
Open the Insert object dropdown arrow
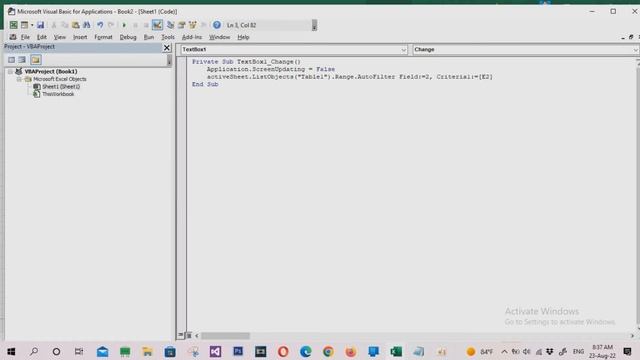click(x=32, y=25)
